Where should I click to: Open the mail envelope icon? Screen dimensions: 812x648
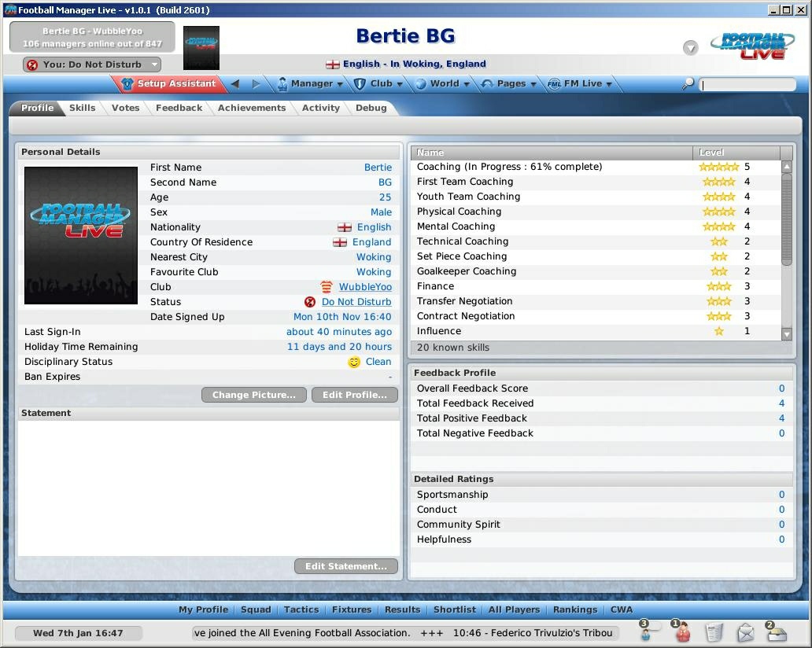coord(746,633)
